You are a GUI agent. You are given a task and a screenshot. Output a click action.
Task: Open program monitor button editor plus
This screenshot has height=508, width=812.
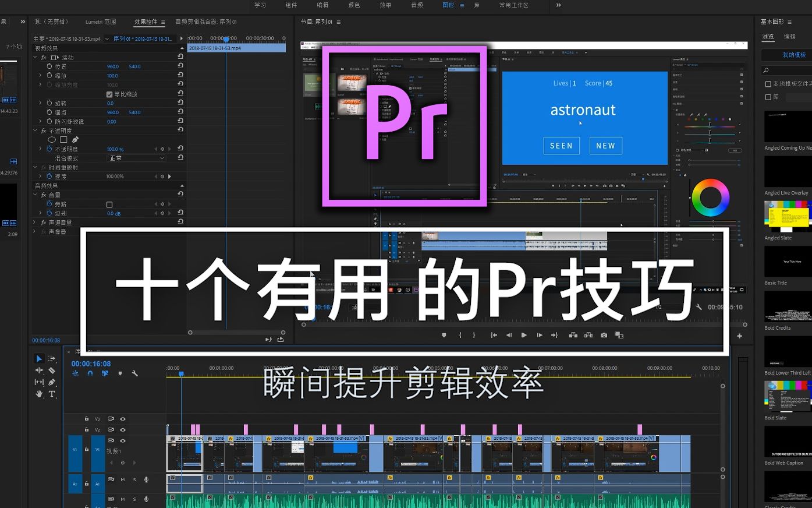coord(740,336)
